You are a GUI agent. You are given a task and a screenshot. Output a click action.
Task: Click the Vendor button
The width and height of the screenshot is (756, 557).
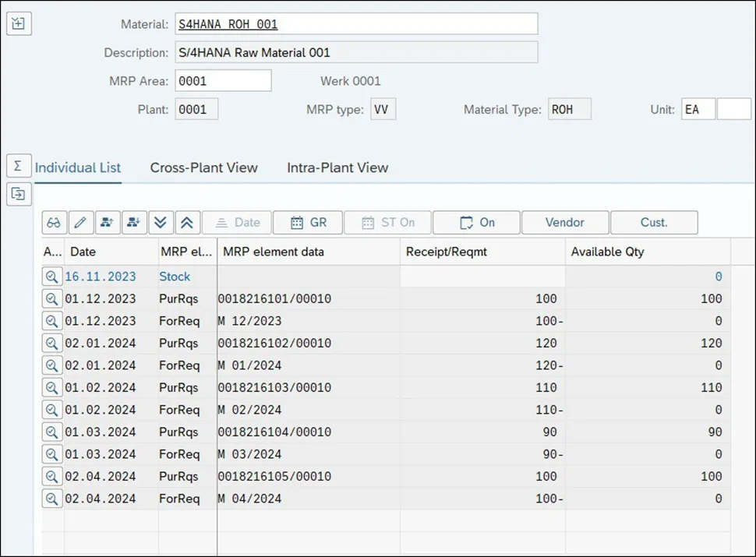coord(564,223)
